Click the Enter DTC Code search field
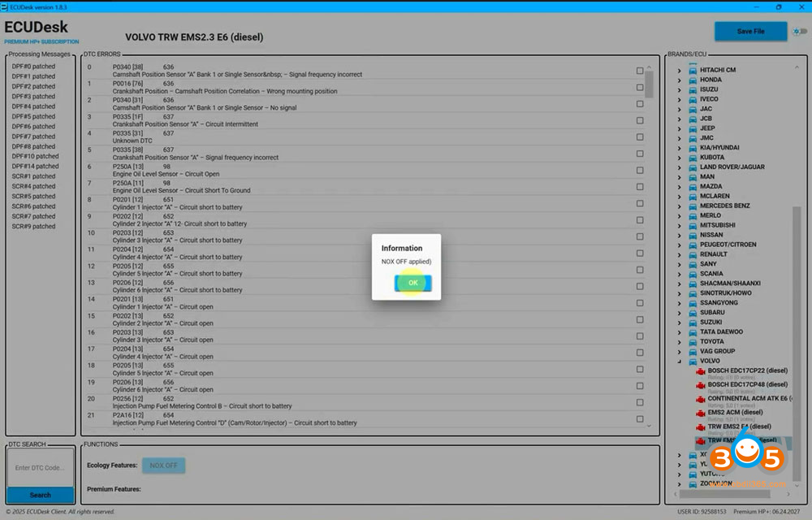This screenshot has width=812, height=520. [40, 467]
